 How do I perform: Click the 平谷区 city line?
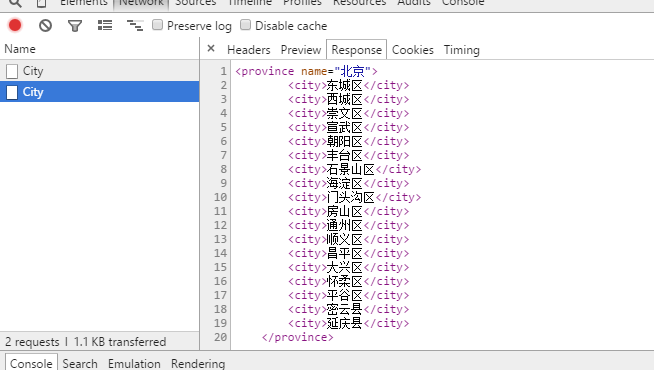(348, 295)
